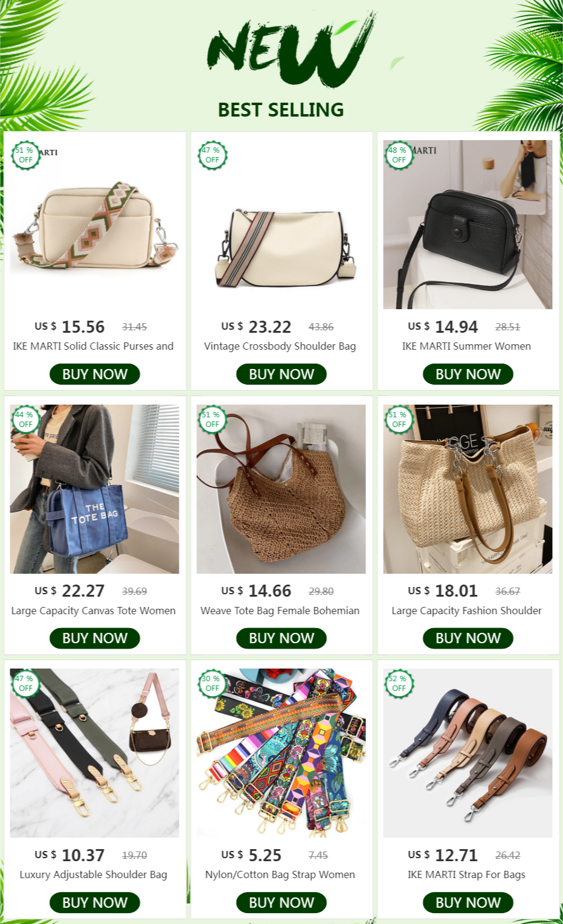
Task: Open the Luxury Adjustable Shoulder Bag title link
Action: (x=93, y=874)
